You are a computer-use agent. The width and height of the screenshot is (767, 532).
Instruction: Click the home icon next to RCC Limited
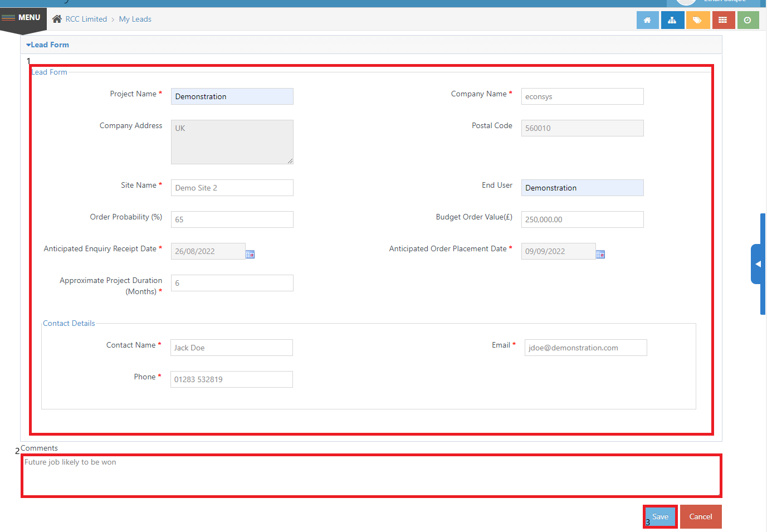click(x=57, y=19)
